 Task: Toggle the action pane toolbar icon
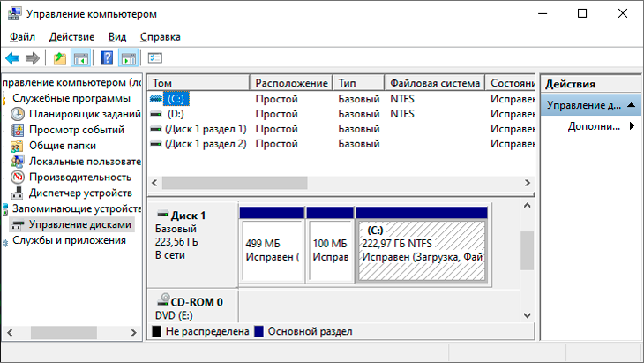pos(129,58)
